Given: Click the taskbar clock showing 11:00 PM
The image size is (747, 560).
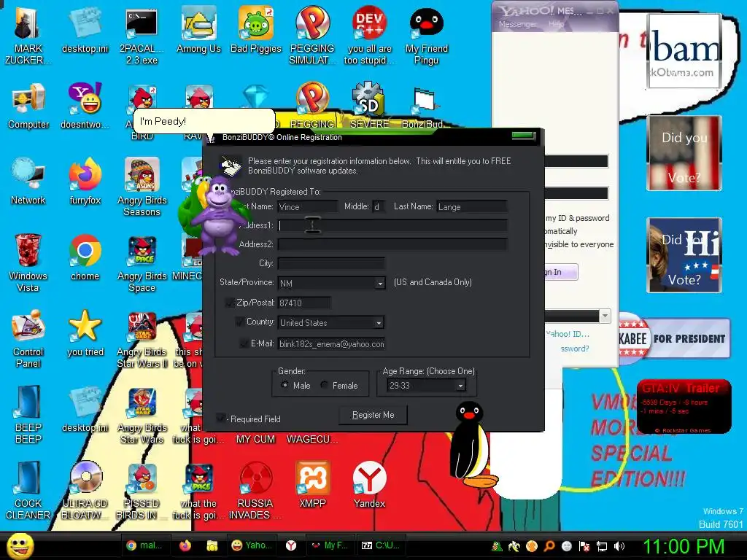Looking at the screenshot, I should click(x=684, y=546).
